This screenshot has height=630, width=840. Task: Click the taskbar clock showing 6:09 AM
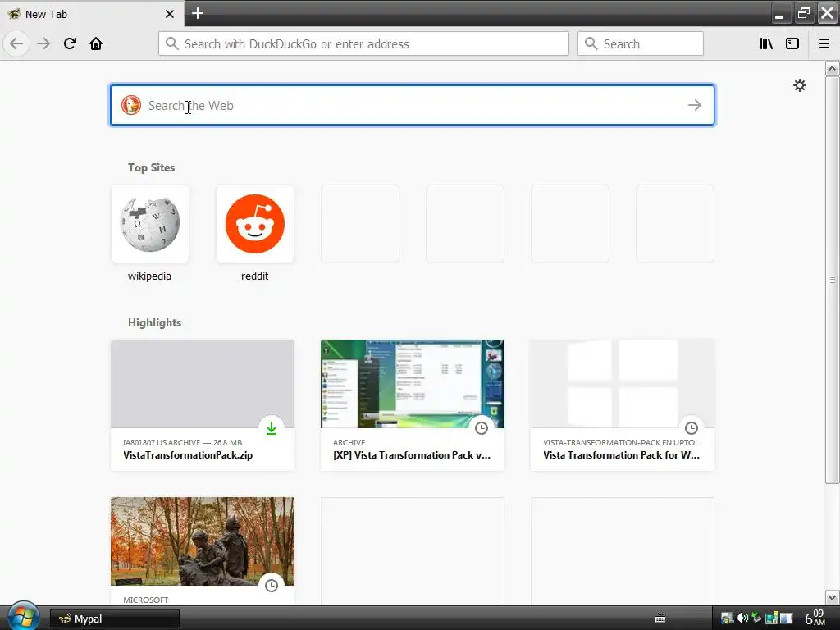(815, 618)
